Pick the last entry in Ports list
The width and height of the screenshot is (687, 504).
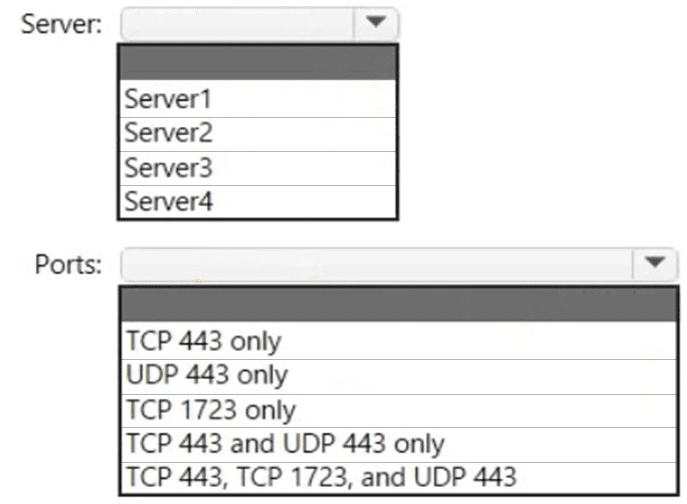(x=398, y=477)
